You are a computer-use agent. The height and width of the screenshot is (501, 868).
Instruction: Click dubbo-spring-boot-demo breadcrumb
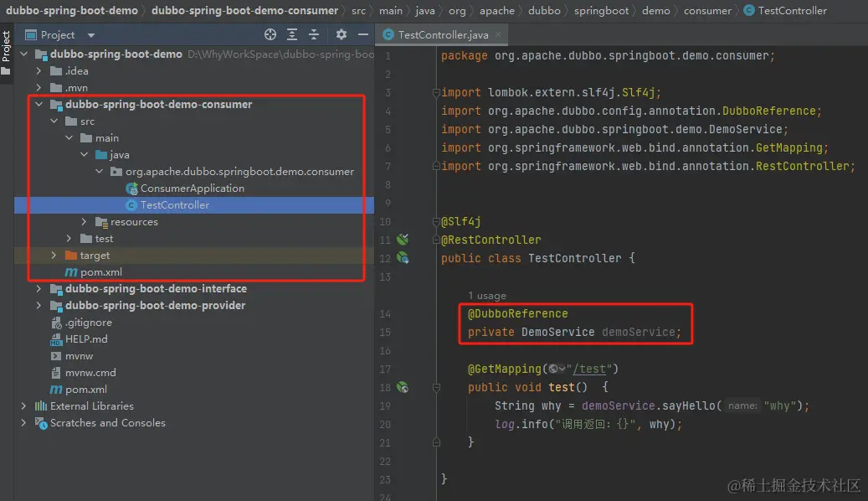point(72,11)
